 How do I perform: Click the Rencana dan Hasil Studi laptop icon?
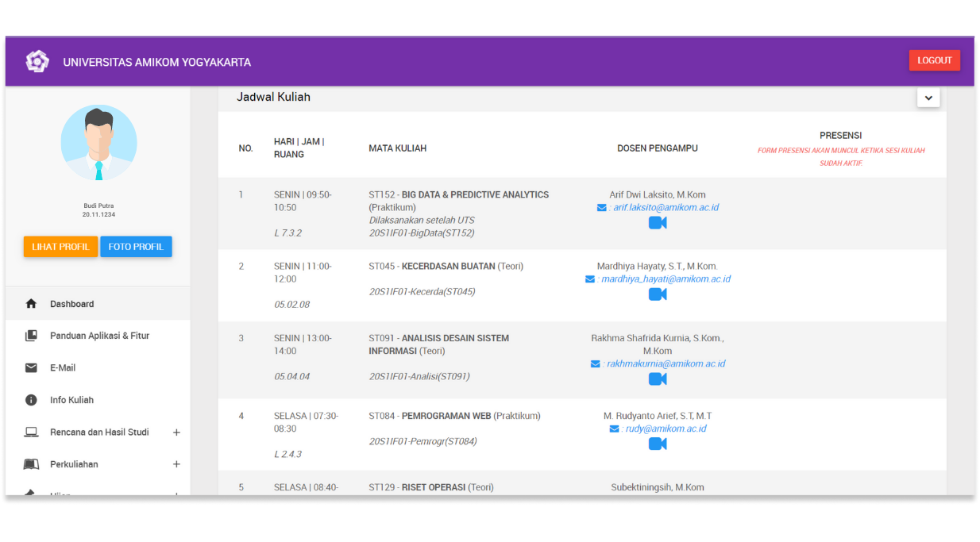coord(31,432)
